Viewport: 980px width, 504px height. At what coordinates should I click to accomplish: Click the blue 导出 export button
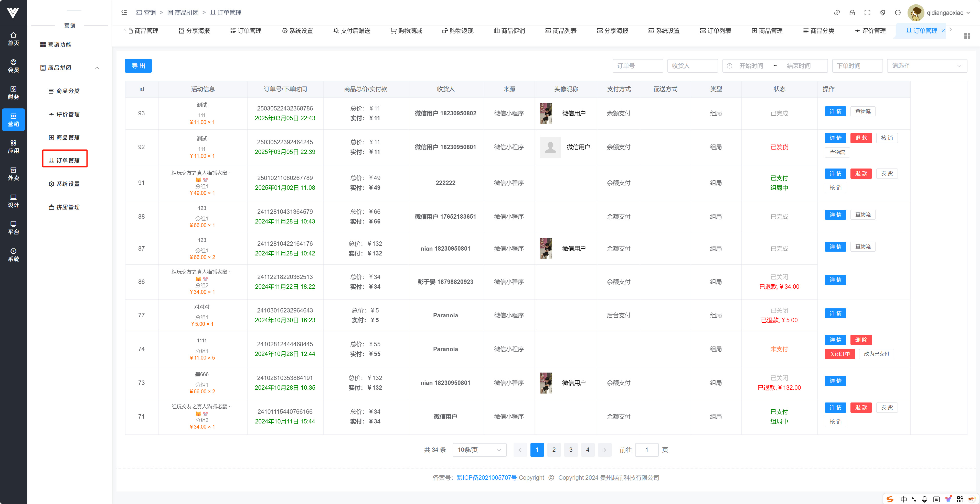[x=138, y=66]
